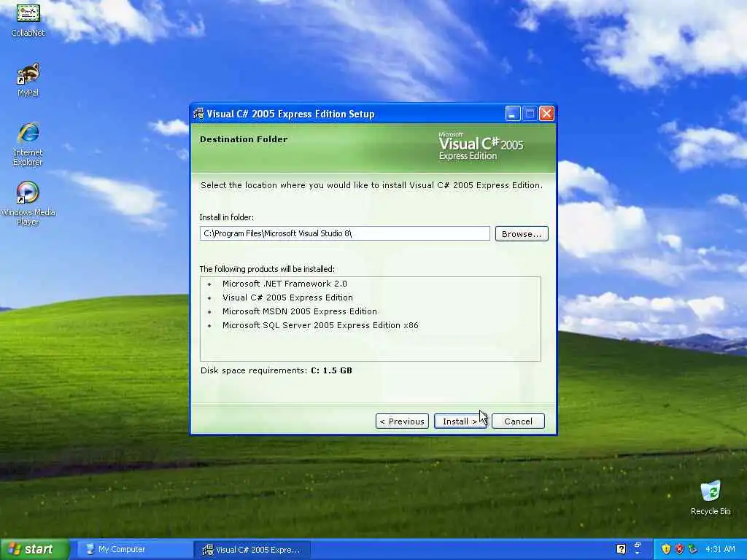Screen dimensions: 747x560
Task: Click the disk space requirement C: 1.5 GB
Action: [332, 370]
